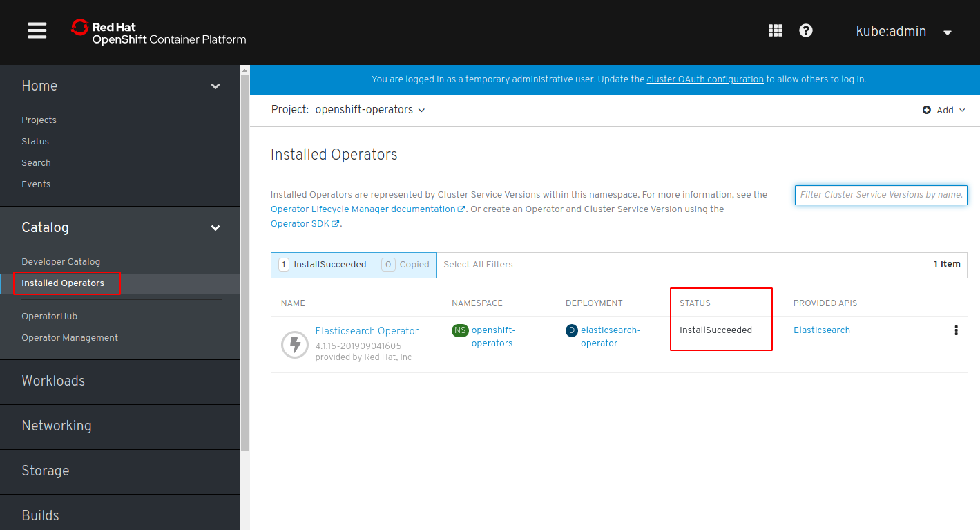The image size is (980, 530).
Task: Open the Add dropdown menu
Action: [x=944, y=111]
